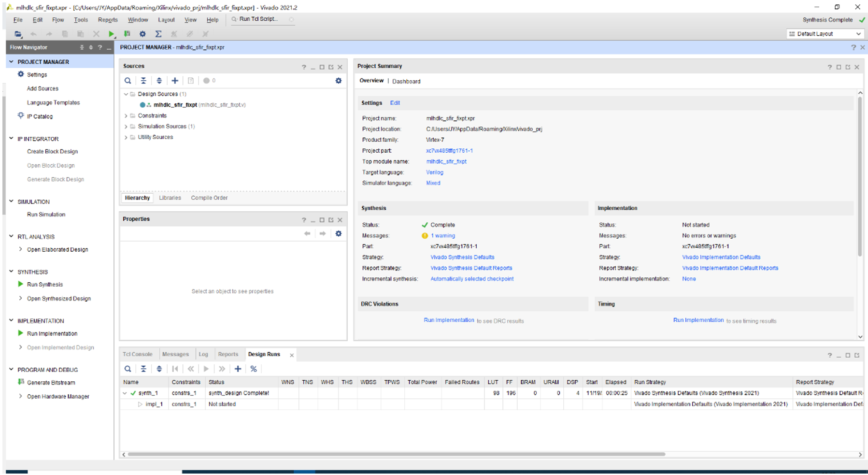Screen dimensions: 868x475
Task: Click Expand All icon in Sources panel
Action: pyautogui.click(x=159, y=81)
